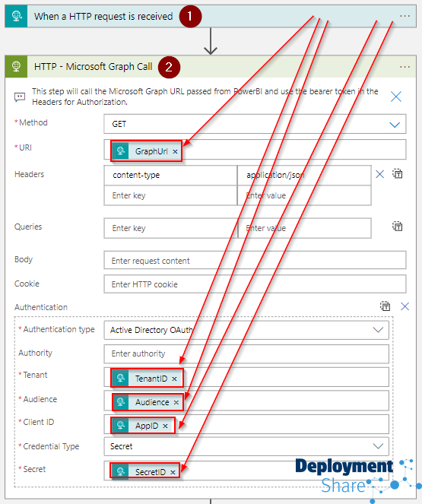The height and width of the screenshot is (504, 422).
Task: Click the Body request content field
Action: (x=255, y=260)
